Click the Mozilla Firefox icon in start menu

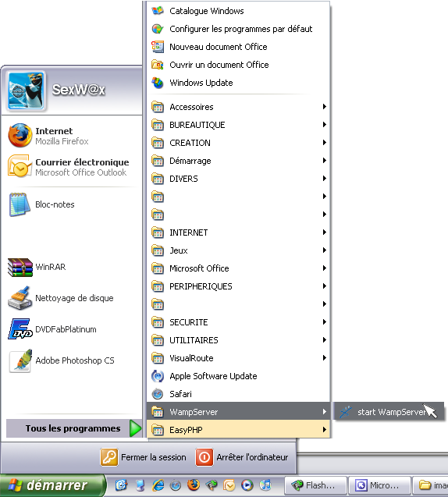coord(20,135)
